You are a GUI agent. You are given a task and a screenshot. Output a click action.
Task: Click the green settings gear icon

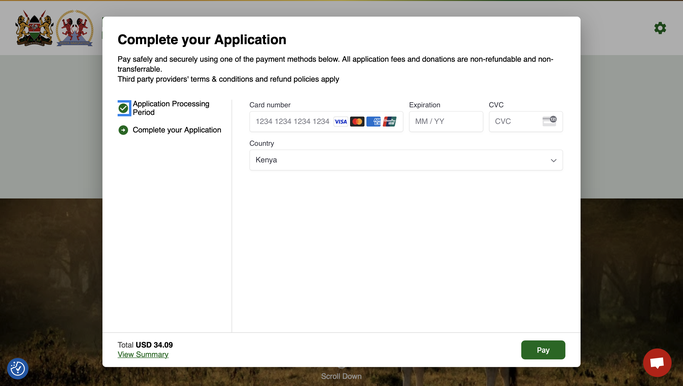point(660,28)
